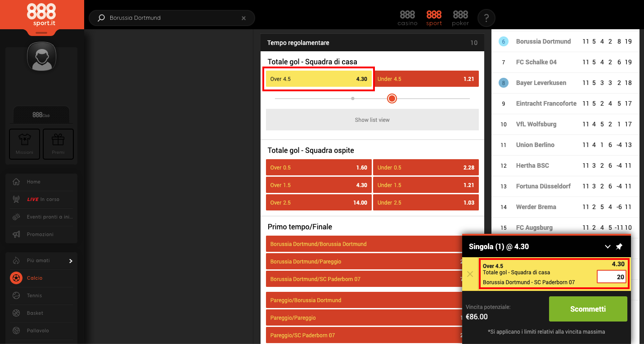
Task: Click the Promozioni megaphone icon
Action: (16, 234)
